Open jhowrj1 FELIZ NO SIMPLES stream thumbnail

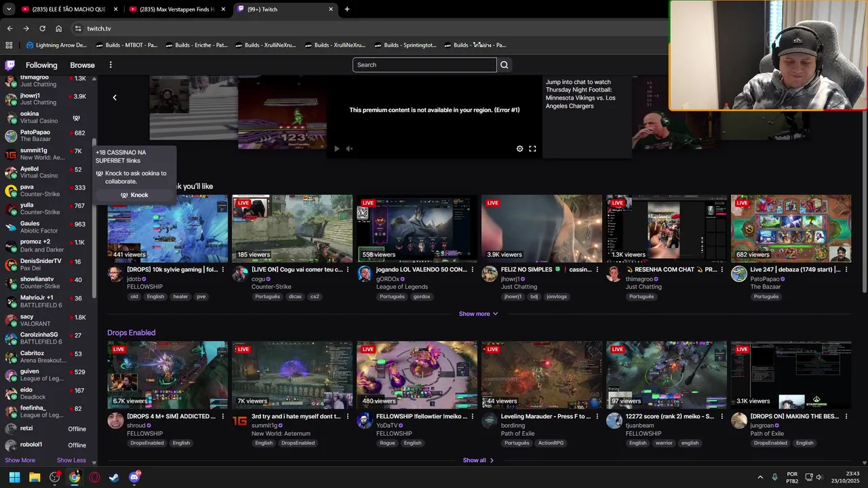click(541, 228)
